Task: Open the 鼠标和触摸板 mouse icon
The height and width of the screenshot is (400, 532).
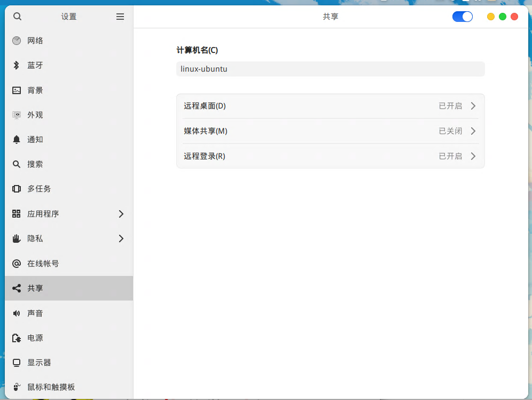Action: tap(16, 387)
